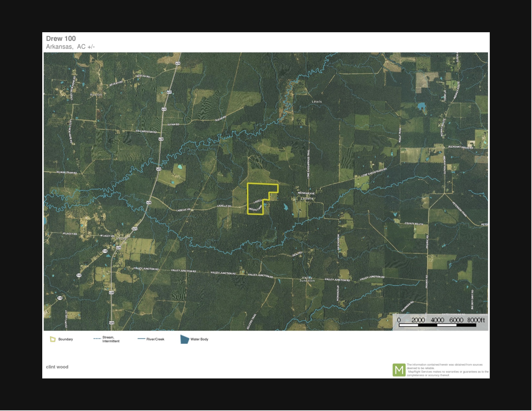
Task: Click the River/Creek legend line symbol
Action: [x=141, y=339]
